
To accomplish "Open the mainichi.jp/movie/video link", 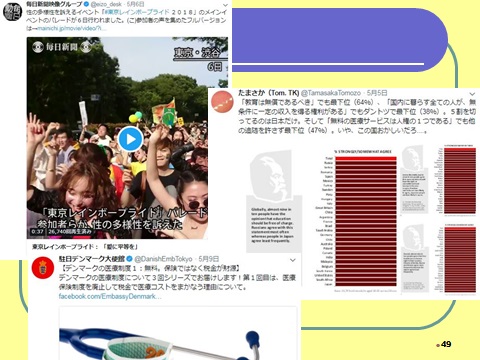I will pyautogui.click(x=72, y=28).
